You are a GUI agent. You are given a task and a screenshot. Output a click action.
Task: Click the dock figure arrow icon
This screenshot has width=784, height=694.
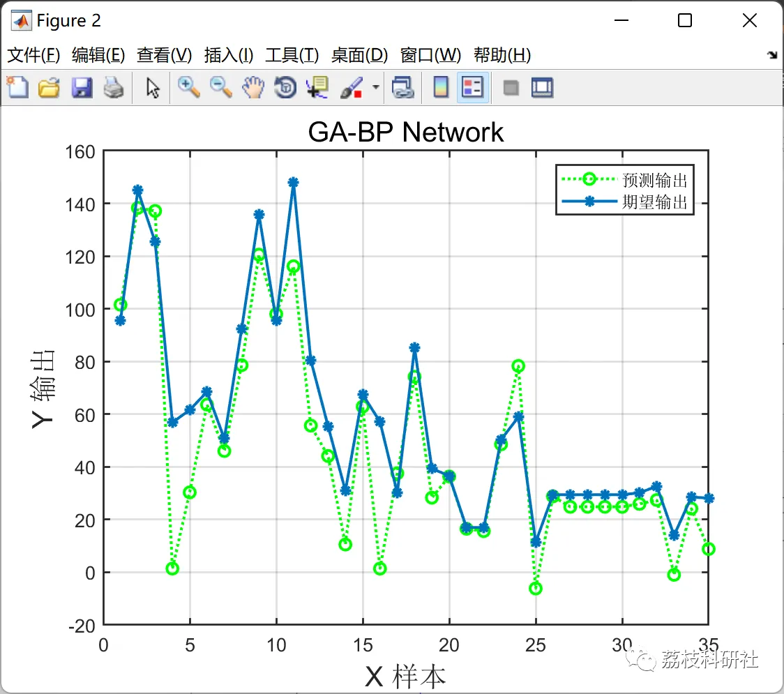[773, 55]
